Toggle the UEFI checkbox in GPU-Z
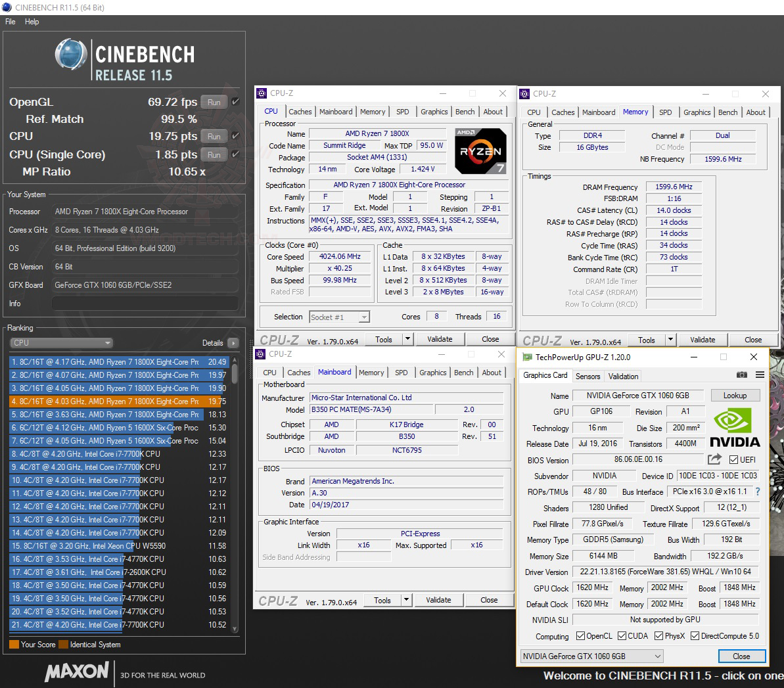This screenshot has width=784, height=688. tap(733, 459)
